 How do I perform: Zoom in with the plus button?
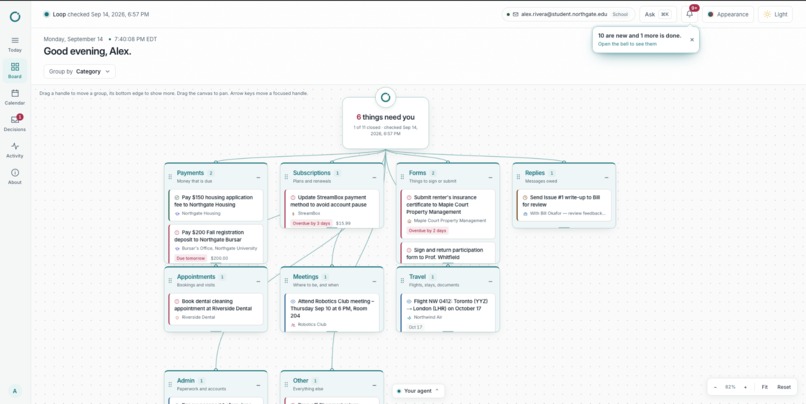click(x=745, y=387)
